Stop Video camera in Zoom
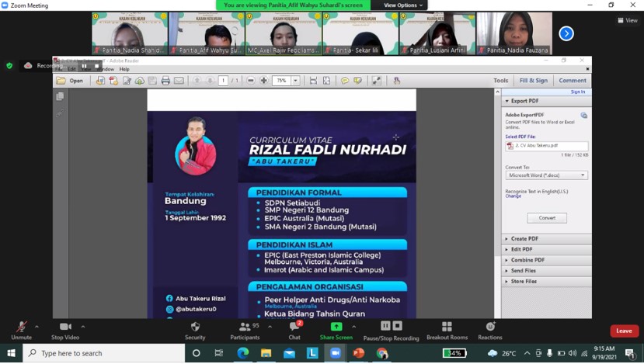Screen dimensions: 644x364 click(x=65, y=331)
